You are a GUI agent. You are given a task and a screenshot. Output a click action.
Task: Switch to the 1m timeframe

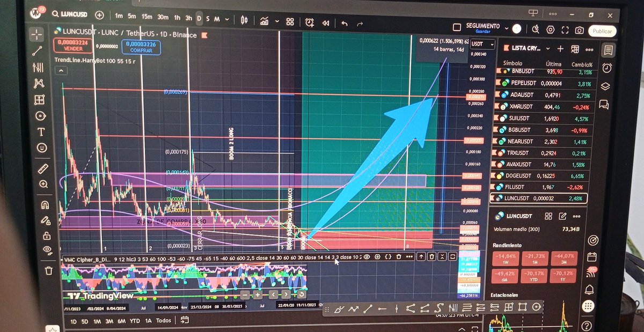tap(119, 16)
